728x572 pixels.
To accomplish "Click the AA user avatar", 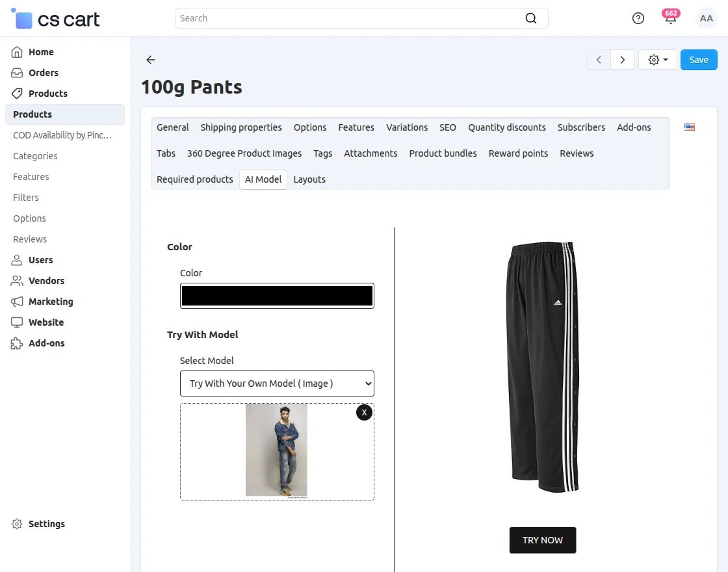I will (706, 18).
